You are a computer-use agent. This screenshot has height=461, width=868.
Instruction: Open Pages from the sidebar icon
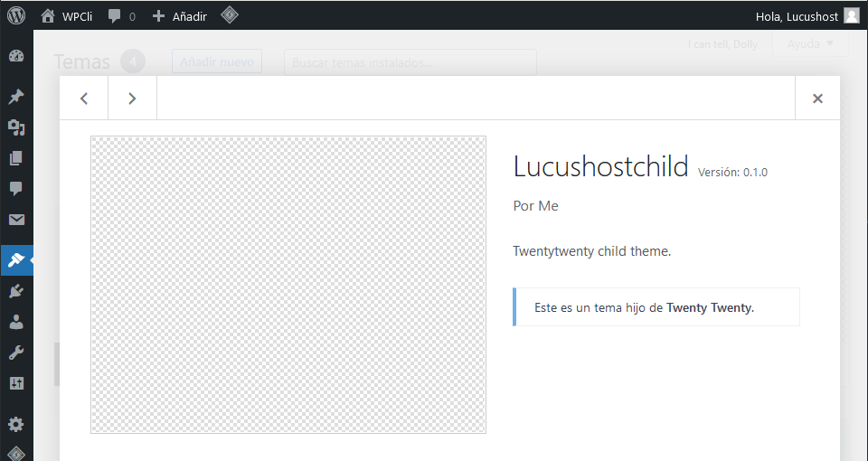tap(16, 159)
